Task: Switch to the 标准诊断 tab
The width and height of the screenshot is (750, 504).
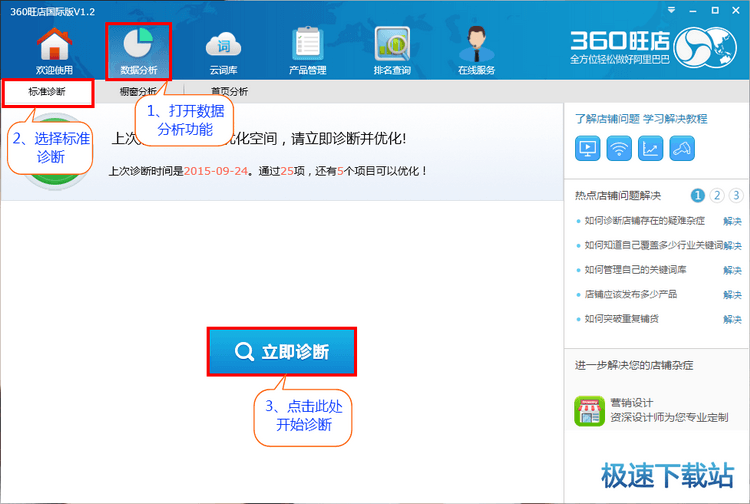Action: 47,92
